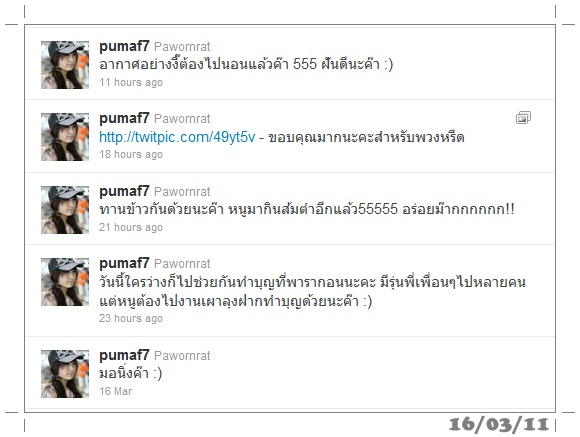
Task: Click Pawornrat name in first tweet
Action: click(182, 47)
